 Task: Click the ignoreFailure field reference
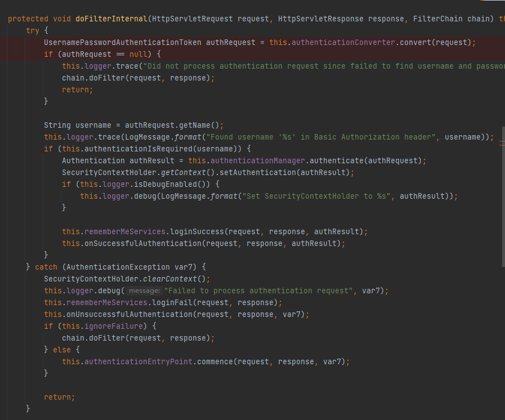point(114,327)
